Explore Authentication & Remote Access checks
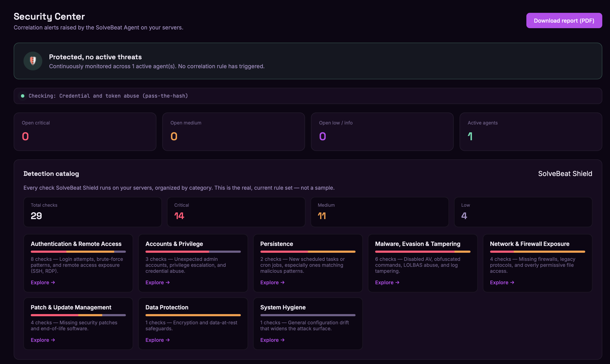 point(43,283)
